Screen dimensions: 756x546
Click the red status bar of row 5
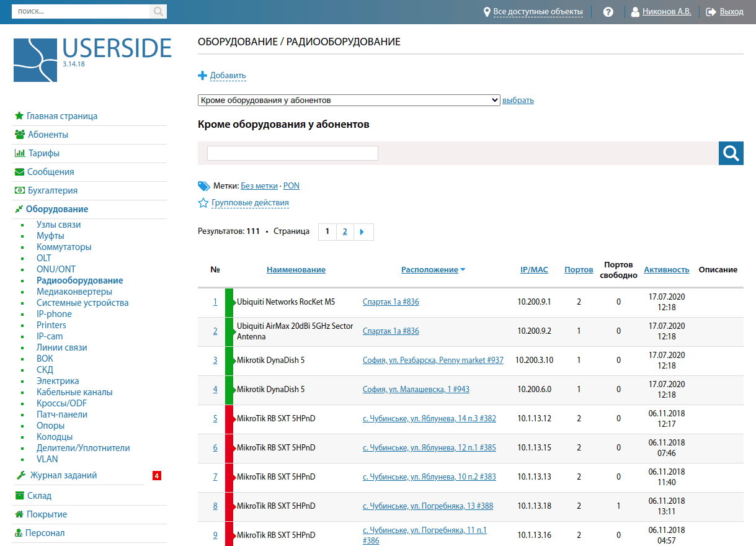pos(229,419)
